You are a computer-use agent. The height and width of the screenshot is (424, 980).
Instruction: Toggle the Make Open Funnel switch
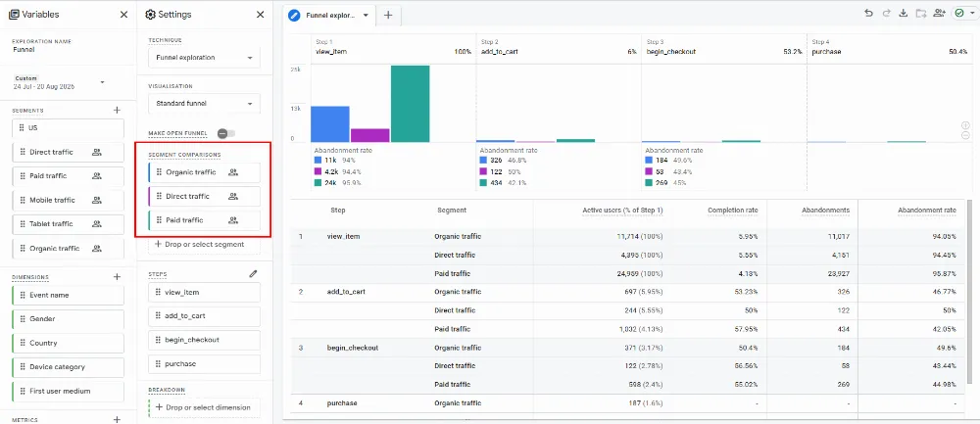point(225,133)
